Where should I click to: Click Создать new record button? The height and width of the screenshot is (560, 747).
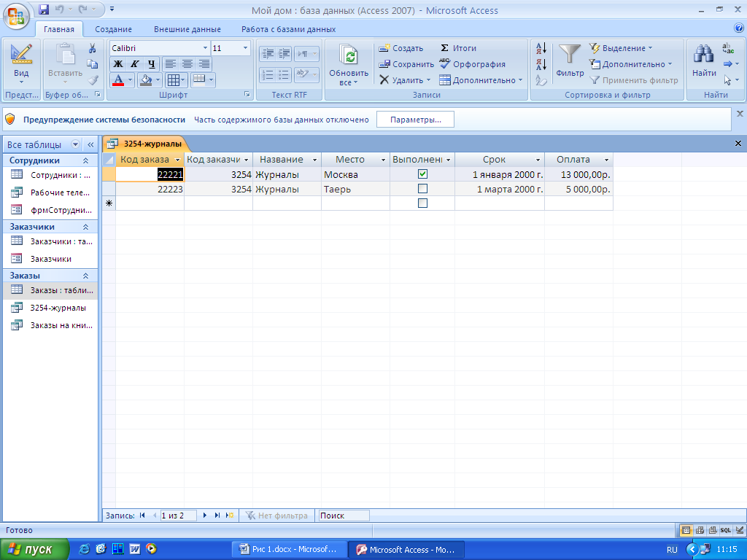(x=401, y=48)
